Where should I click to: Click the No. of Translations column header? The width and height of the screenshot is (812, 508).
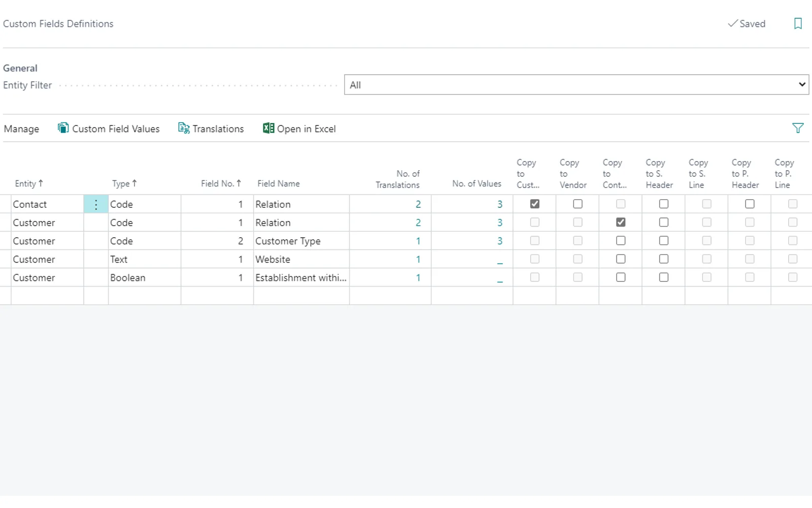pos(397,179)
